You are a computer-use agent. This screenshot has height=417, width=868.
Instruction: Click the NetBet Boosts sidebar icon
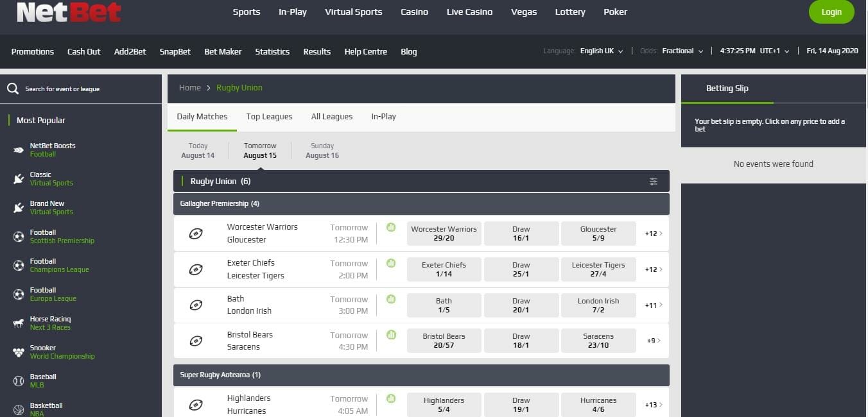pyautogui.click(x=19, y=150)
